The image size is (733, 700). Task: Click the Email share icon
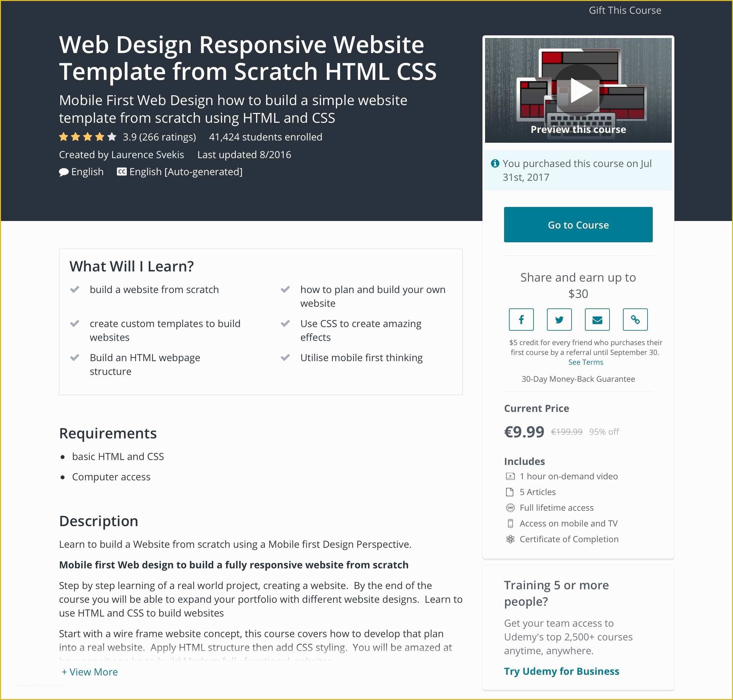tap(597, 320)
